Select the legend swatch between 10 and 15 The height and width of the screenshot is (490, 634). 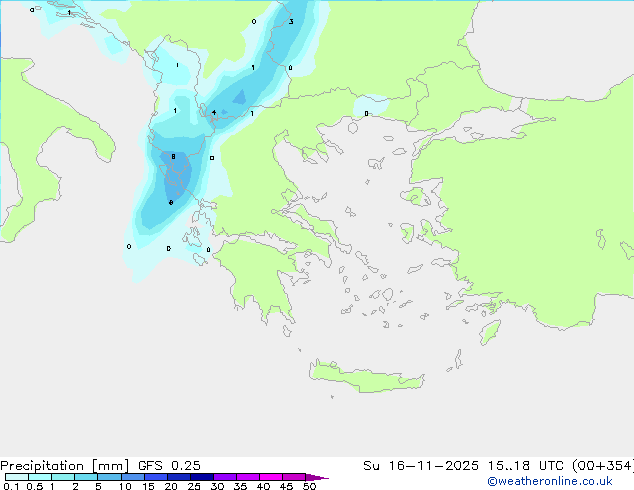pyautogui.click(x=132, y=477)
